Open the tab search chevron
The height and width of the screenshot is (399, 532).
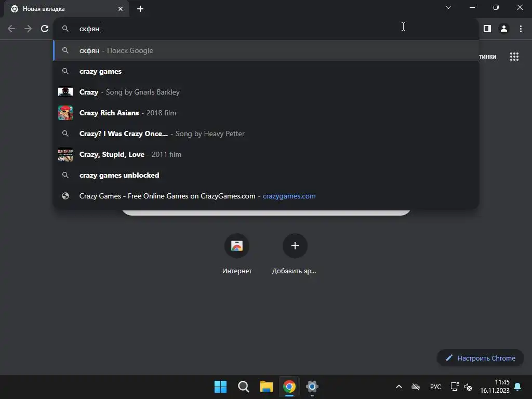448,7
